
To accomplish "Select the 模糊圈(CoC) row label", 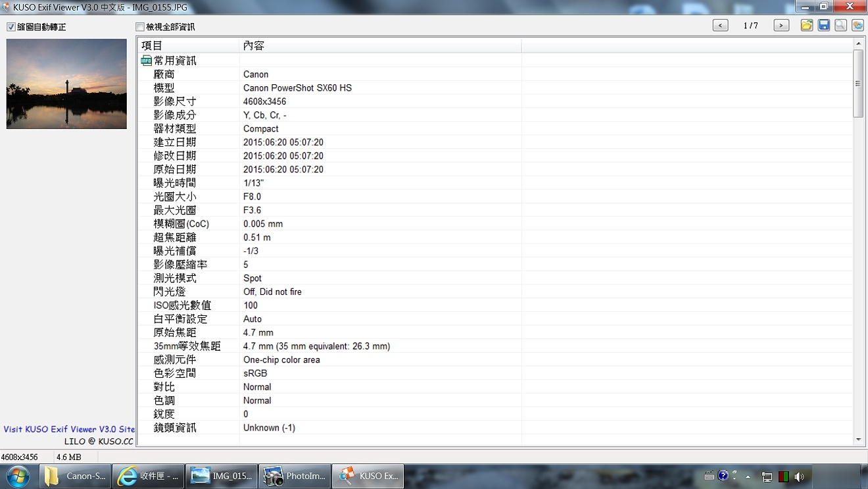I will (181, 224).
